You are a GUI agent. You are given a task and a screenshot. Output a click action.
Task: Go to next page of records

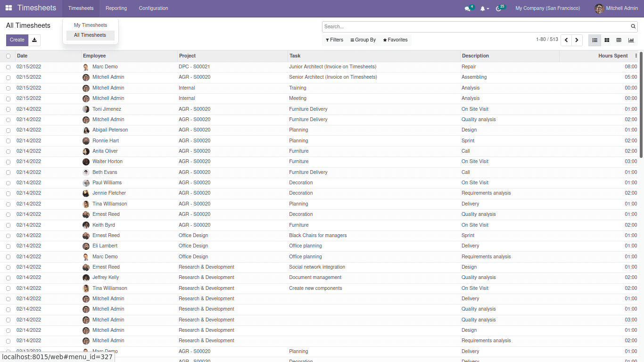pos(577,40)
